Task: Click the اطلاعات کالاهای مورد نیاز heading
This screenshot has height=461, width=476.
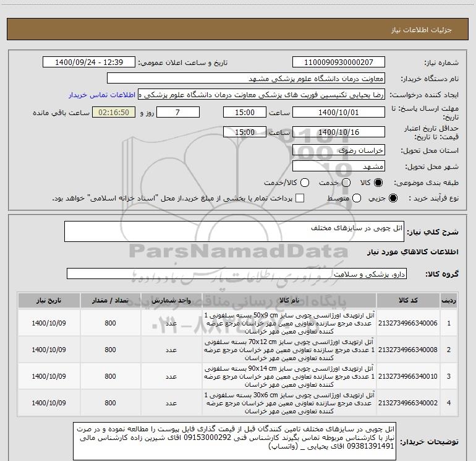Action: 412,252
